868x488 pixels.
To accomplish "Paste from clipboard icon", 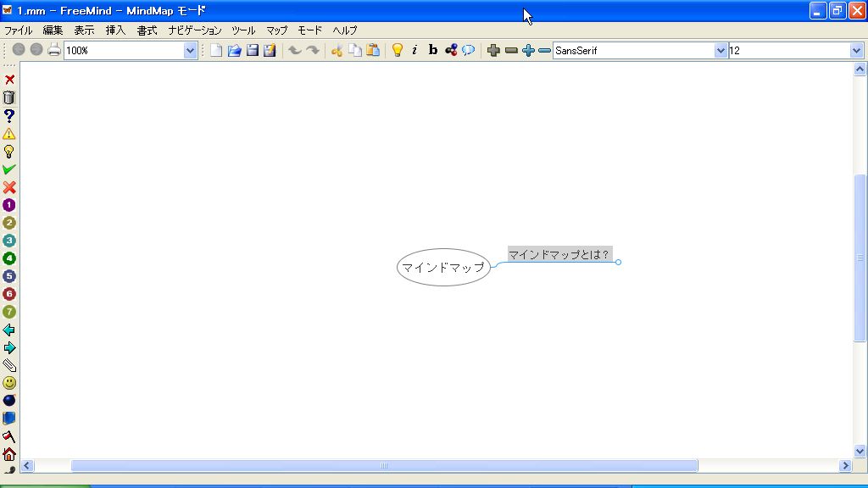I will coord(373,50).
